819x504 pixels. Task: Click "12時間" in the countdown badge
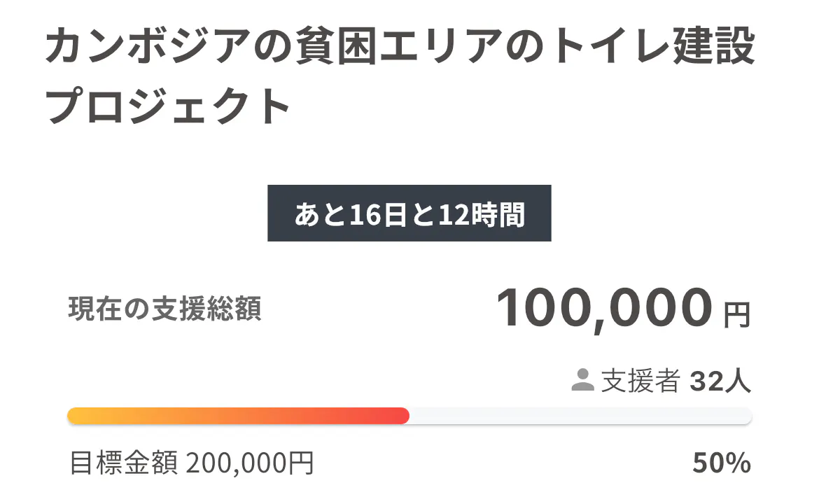481,214
